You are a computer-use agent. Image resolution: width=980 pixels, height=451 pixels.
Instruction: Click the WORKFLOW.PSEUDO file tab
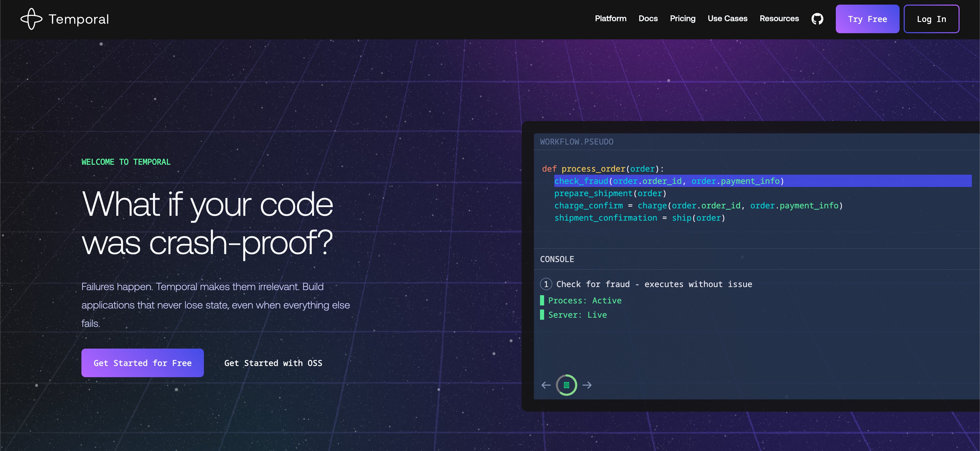[576, 142]
